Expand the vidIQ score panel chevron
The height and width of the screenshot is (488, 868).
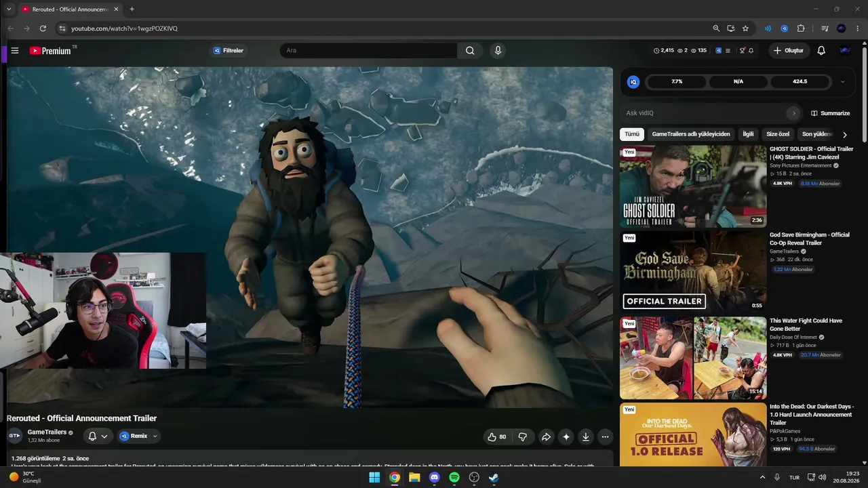point(842,82)
